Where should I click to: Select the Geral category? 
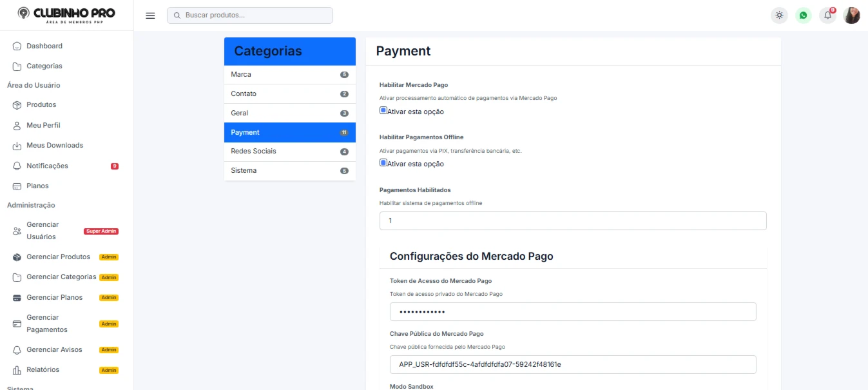point(290,113)
